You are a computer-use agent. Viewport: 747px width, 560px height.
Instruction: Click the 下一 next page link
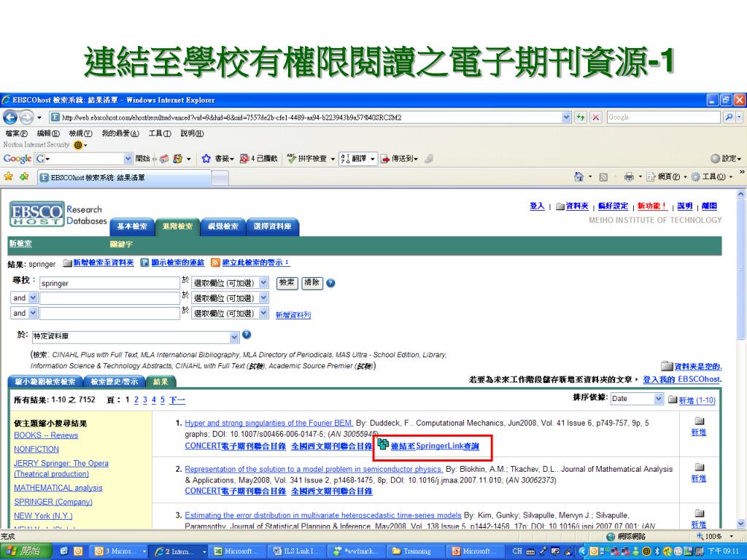[177, 400]
